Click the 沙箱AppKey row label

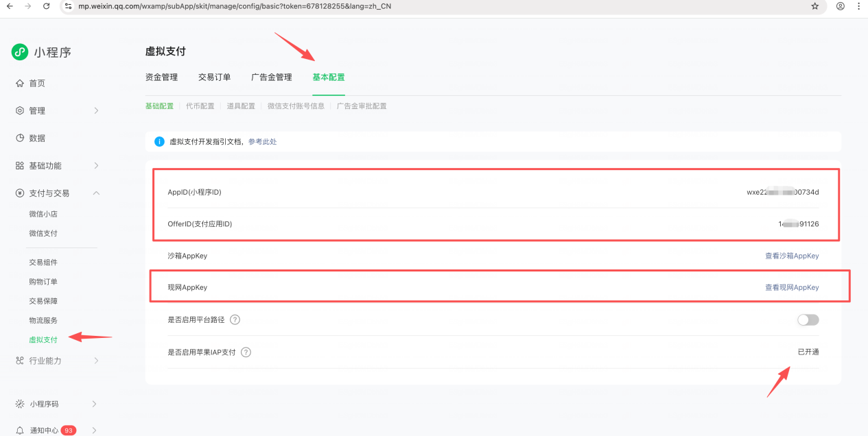click(x=187, y=256)
